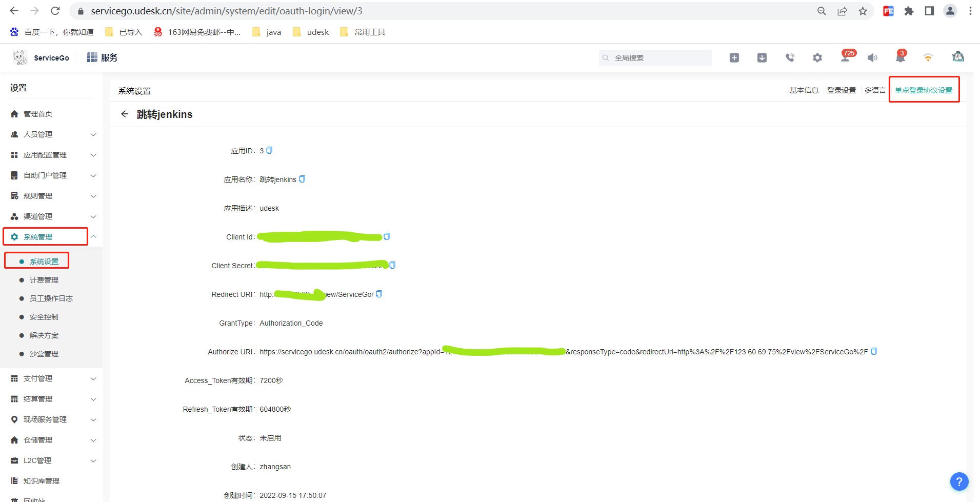The image size is (980, 502).
Task: Open the notification bell icon
Action: 900,58
